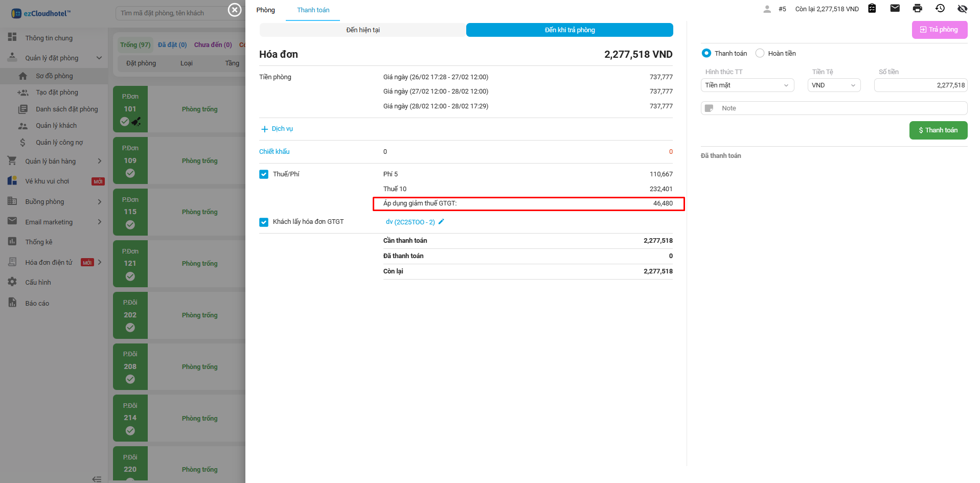Uncheck Khách lấy hóa đơn GTGT checkbox
The height and width of the screenshot is (483, 980).
(x=264, y=222)
